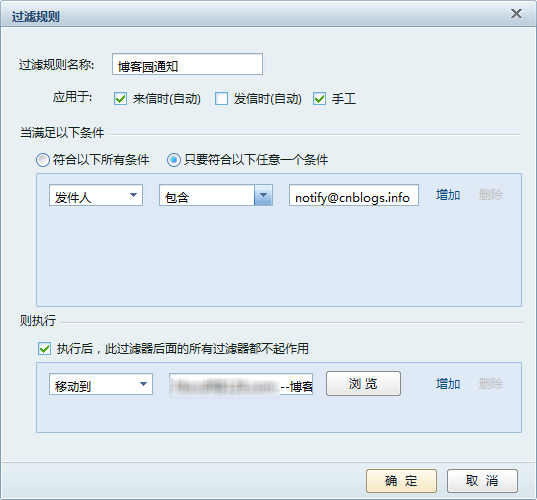Click 删除 link in the action row

tap(490, 384)
